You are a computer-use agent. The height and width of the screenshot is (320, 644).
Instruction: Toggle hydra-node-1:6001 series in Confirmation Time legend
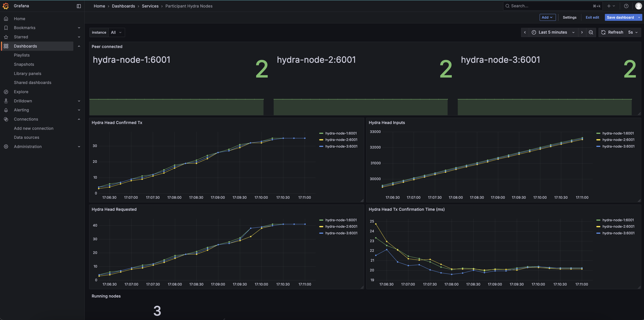(618, 220)
